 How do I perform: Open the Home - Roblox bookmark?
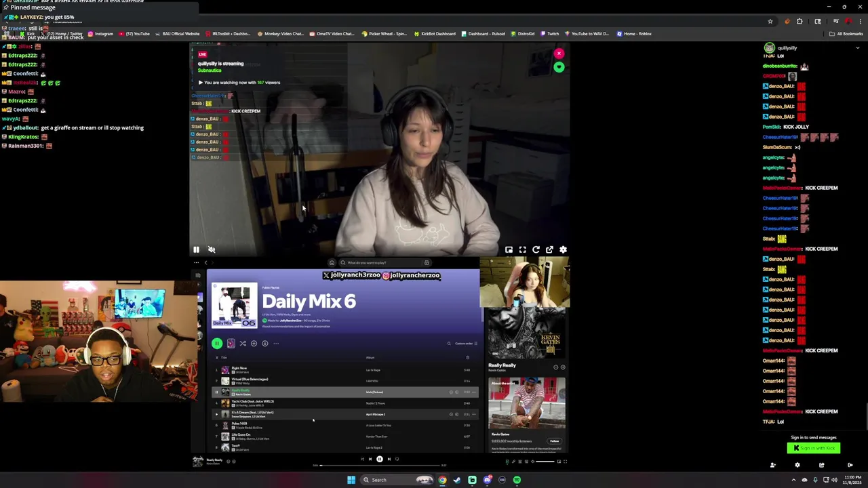634,34
